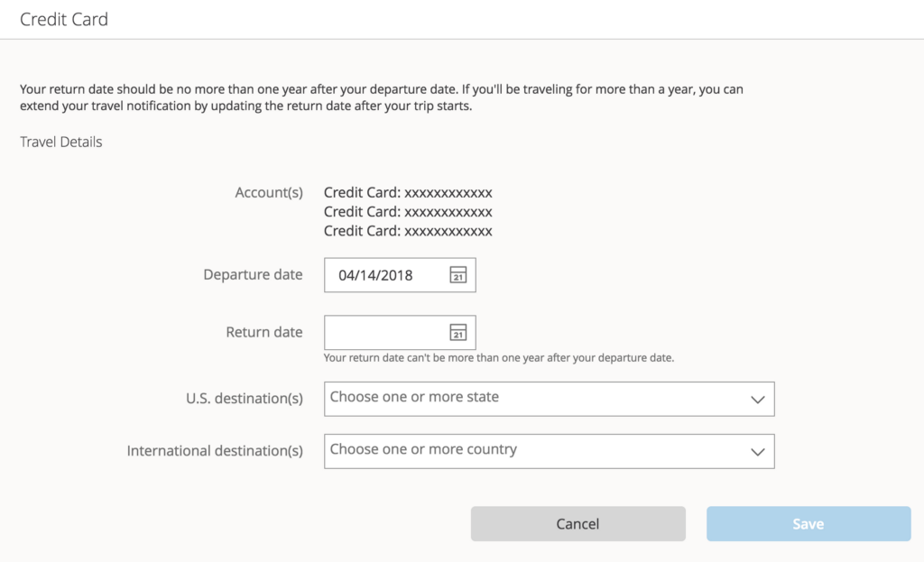924x562 pixels.
Task: Select the second Credit Card account line
Action: (x=408, y=212)
